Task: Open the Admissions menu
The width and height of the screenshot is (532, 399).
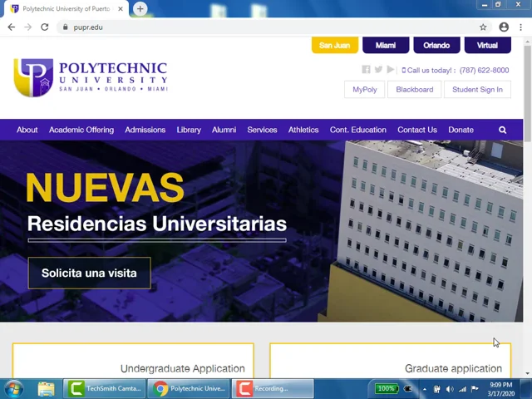Action: click(145, 130)
